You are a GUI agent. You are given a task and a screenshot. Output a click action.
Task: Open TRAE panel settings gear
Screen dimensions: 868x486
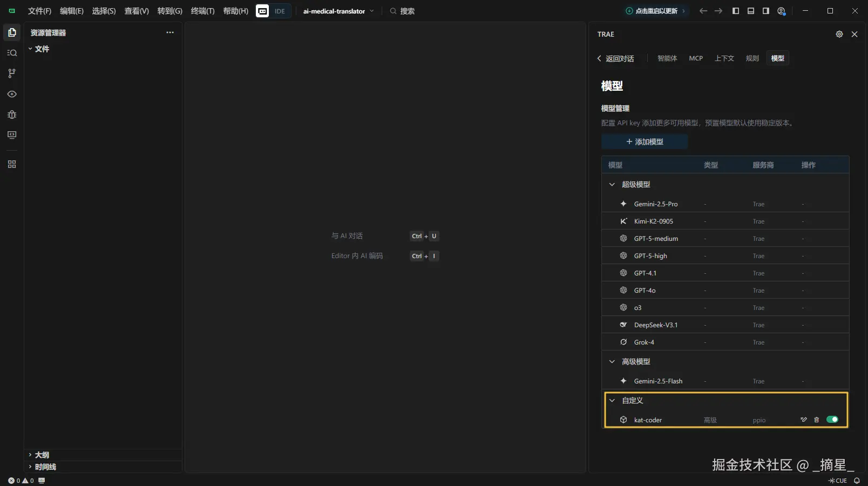coord(839,34)
